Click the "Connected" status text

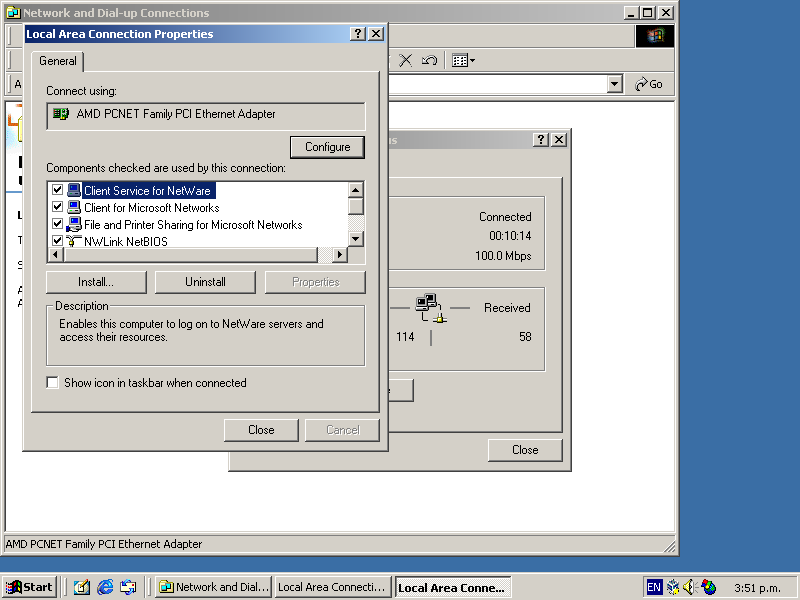[x=505, y=217]
